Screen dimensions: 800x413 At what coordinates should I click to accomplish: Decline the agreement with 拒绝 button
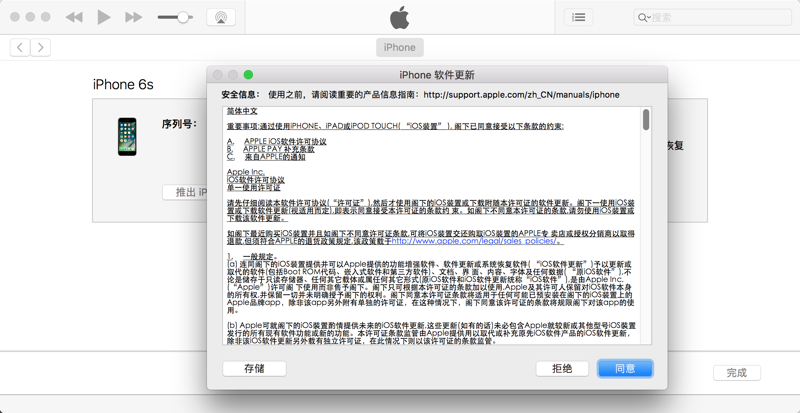coord(562,369)
